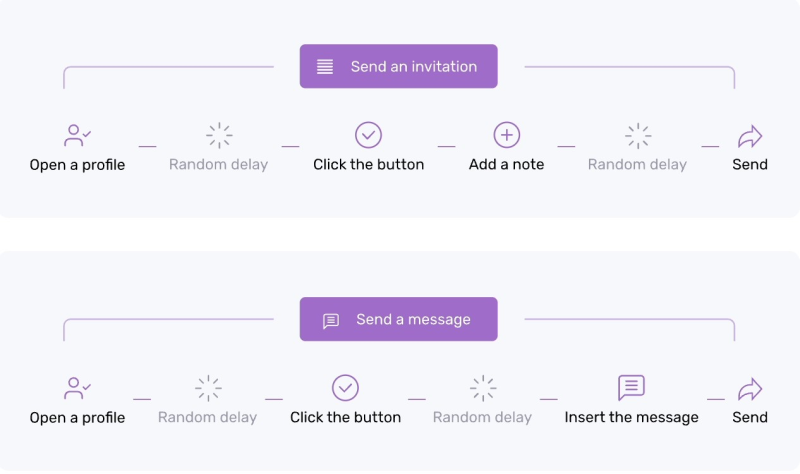Click the Insert the message chat icon
The image size is (800, 474).
631,388
